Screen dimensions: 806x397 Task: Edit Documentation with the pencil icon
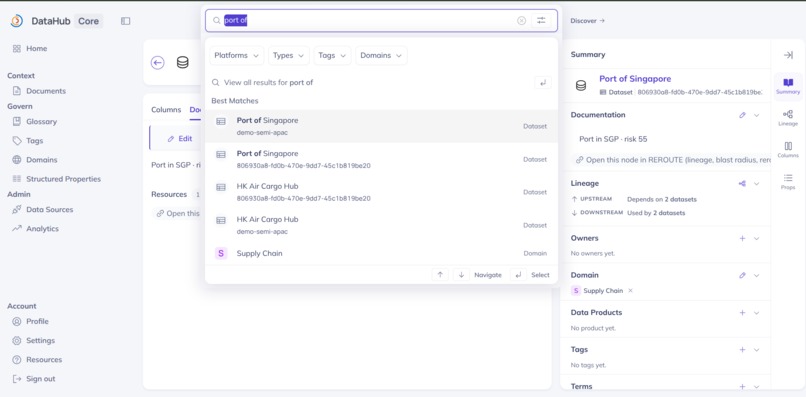click(x=742, y=115)
